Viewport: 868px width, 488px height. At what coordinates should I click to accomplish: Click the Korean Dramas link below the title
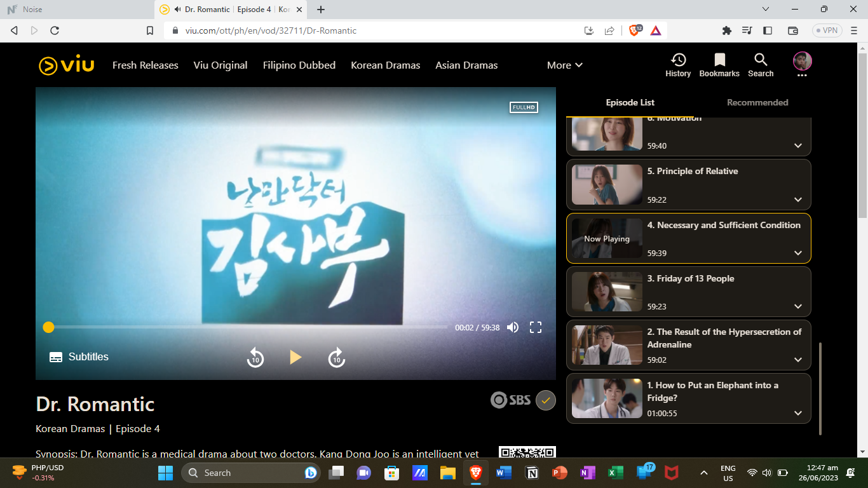tap(71, 429)
